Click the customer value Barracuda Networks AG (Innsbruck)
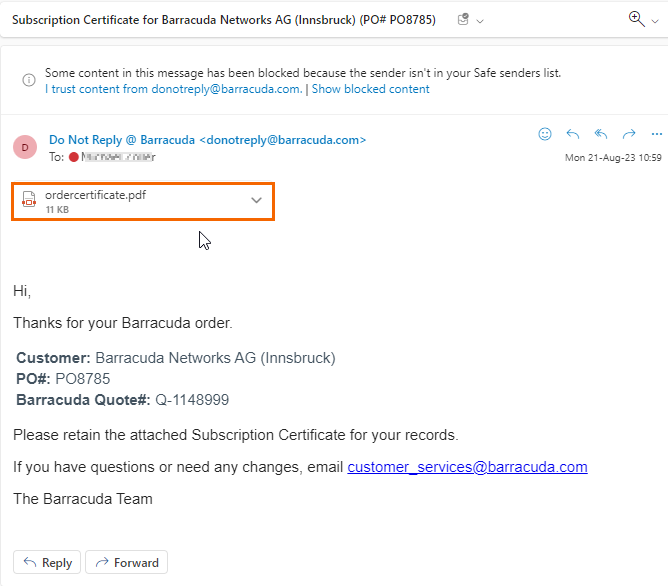 215,358
